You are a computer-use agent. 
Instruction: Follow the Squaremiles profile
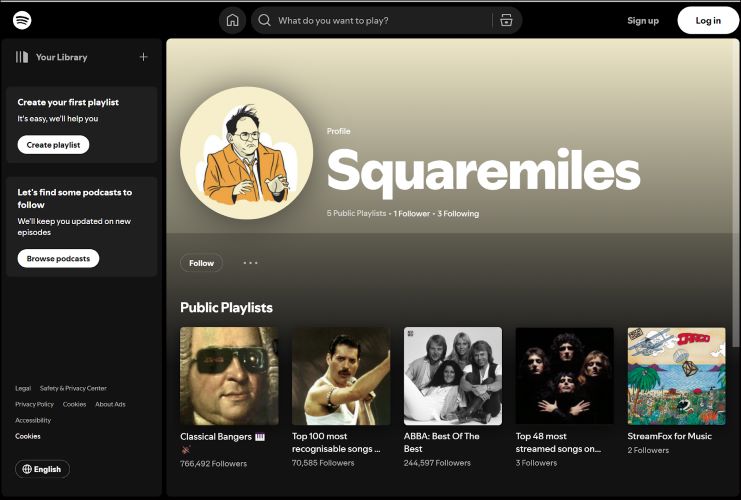point(201,263)
